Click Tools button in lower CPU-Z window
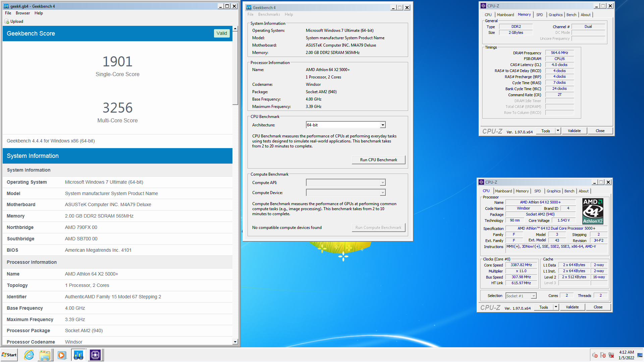Viewport: 644px width, 362px height. click(543, 307)
